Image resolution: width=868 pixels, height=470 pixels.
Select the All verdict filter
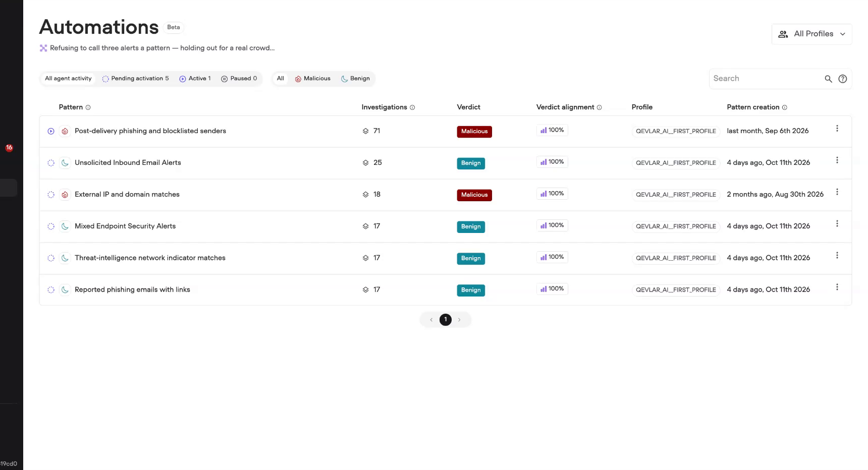click(x=281, y=79)
